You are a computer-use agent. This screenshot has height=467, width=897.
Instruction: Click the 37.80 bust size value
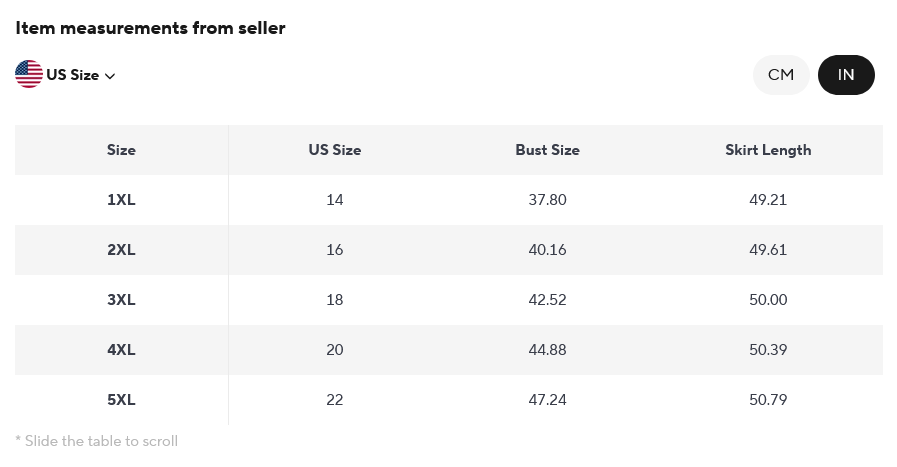547,200
